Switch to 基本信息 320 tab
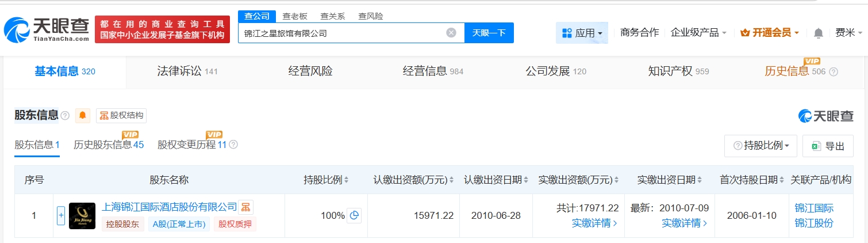Viewport: 868px width, 243px height. (x=65, y=71)
